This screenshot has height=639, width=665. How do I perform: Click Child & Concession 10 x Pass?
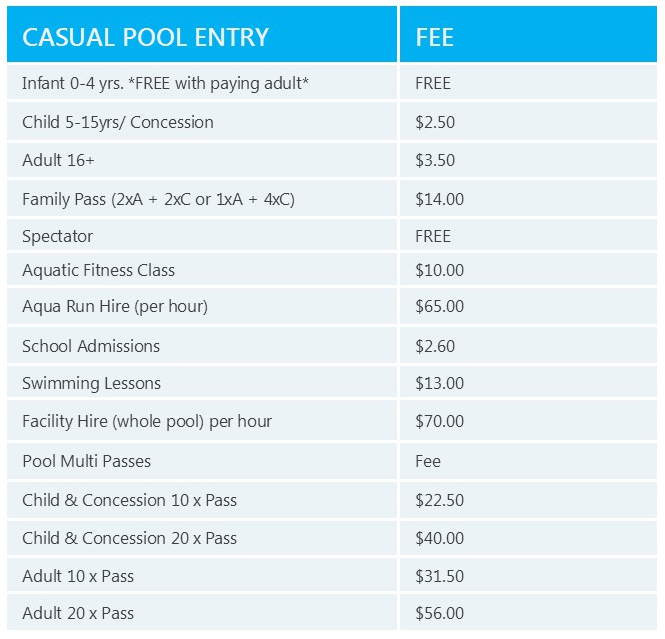pyautogui.click(x=129, y=500)
